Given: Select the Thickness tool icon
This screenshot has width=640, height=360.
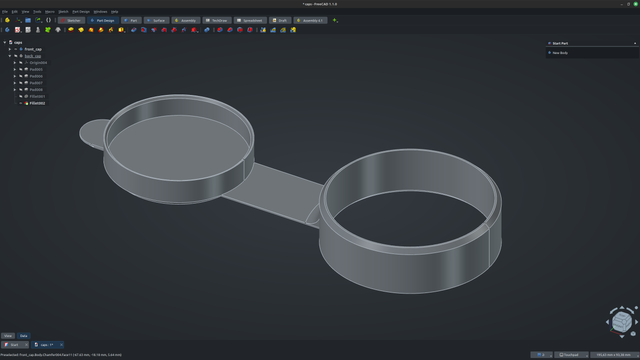Looking at the screenshot, I should pyautogui.click(x=250, y=30).
